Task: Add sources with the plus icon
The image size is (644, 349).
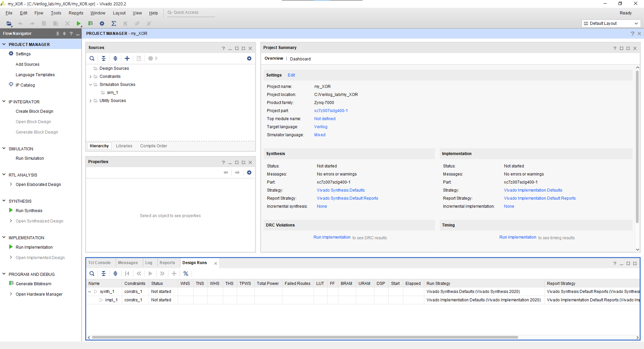Action: [127, 58]
